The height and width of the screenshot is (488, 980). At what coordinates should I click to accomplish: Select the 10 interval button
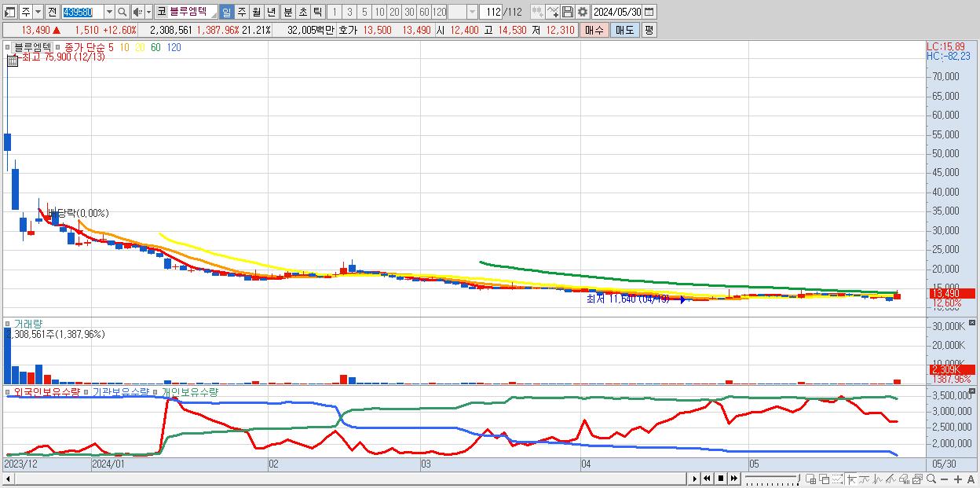pos(379,12)
